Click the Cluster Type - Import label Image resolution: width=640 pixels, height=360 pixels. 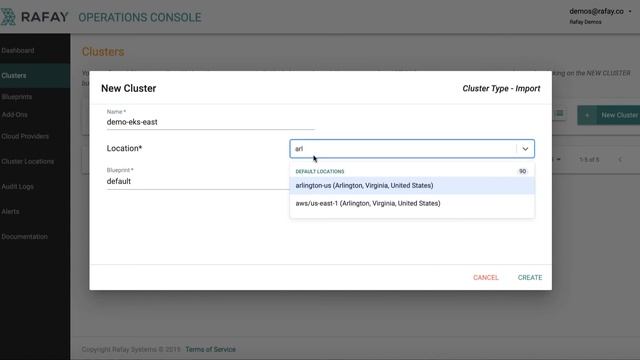coord(501,89)
